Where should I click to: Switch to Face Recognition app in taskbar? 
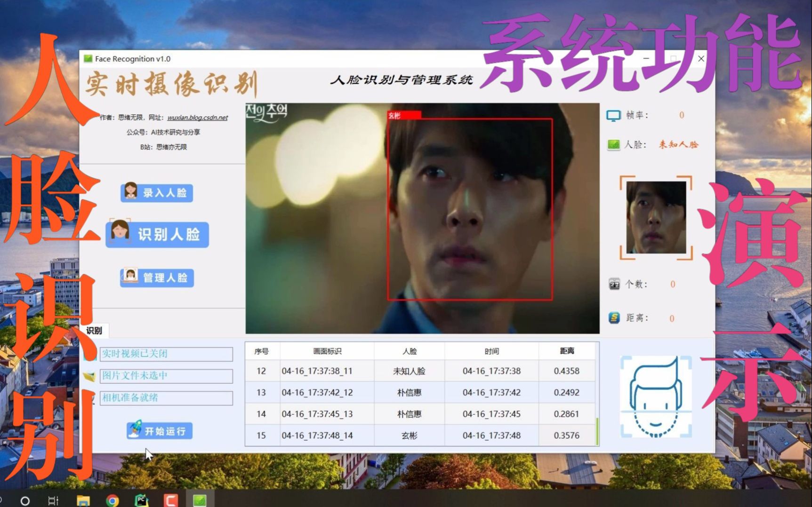[x=200, y=500]
